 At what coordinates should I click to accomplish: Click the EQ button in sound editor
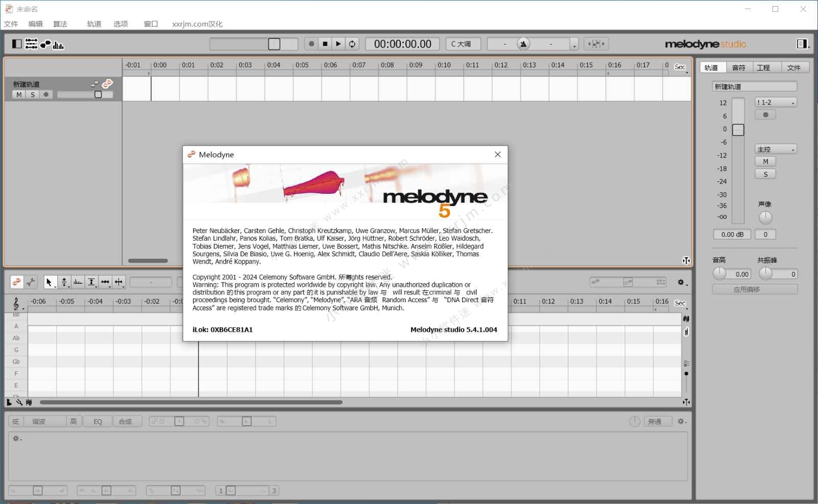(98, 422)
